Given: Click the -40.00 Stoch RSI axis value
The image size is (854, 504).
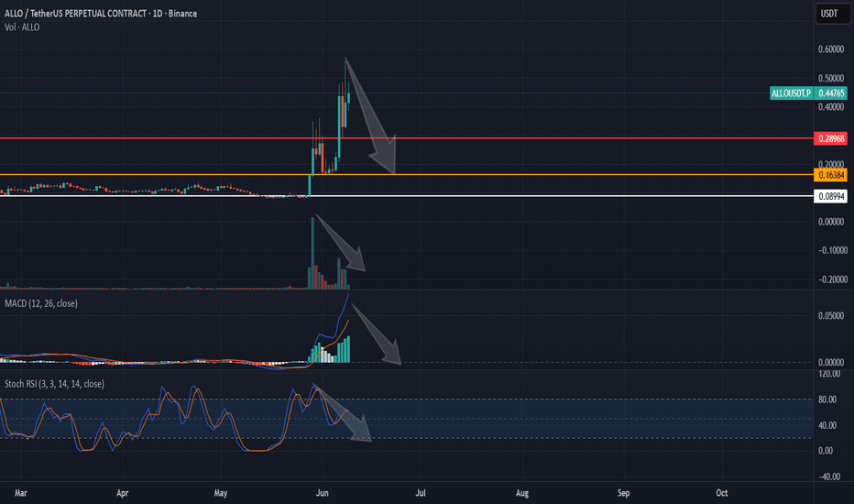Looking at the screenshot, I should [829, 477].
